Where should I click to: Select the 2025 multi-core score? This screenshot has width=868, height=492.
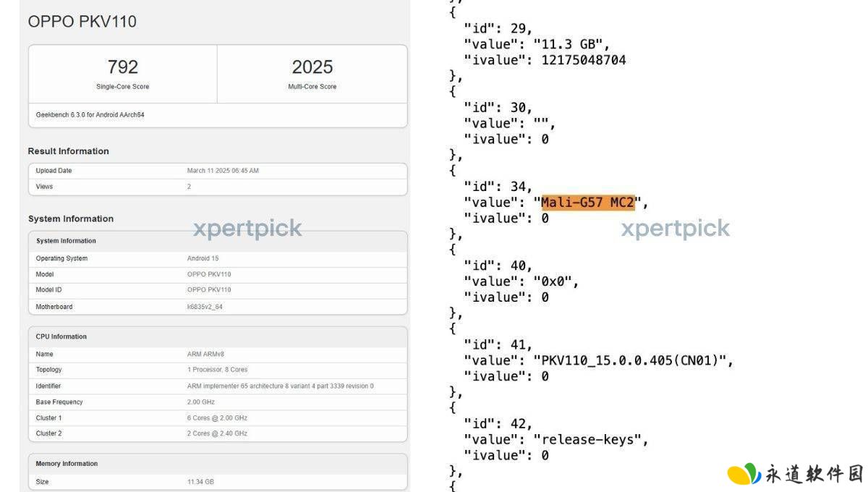coord(312,67)
